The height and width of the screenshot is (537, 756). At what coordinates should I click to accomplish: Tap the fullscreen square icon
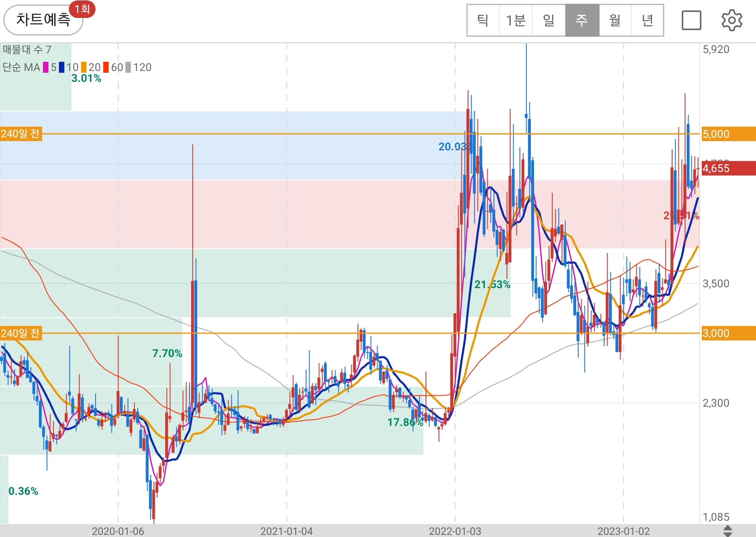tap(691, 20)
